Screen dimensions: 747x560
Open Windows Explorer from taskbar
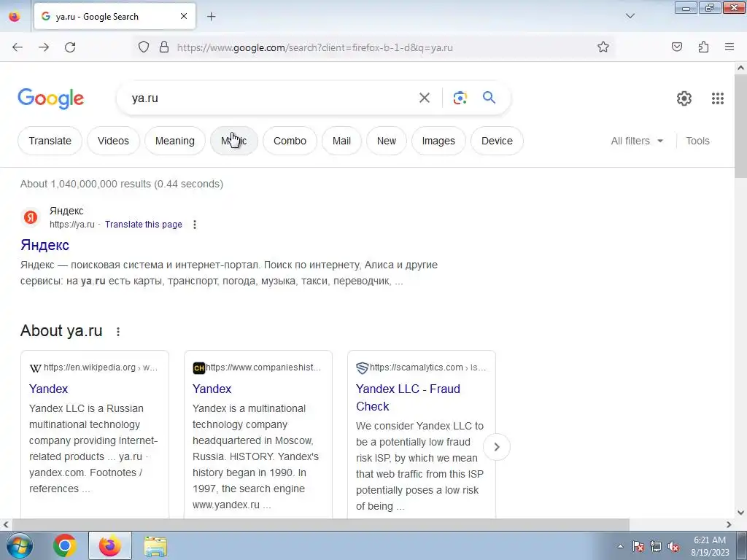[x=155, y=546]
